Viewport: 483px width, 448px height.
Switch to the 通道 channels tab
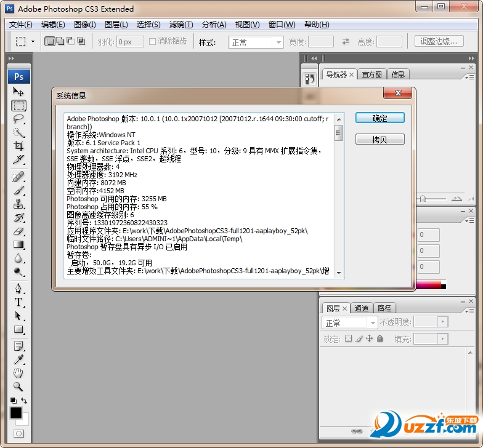(x=362, y=308)
